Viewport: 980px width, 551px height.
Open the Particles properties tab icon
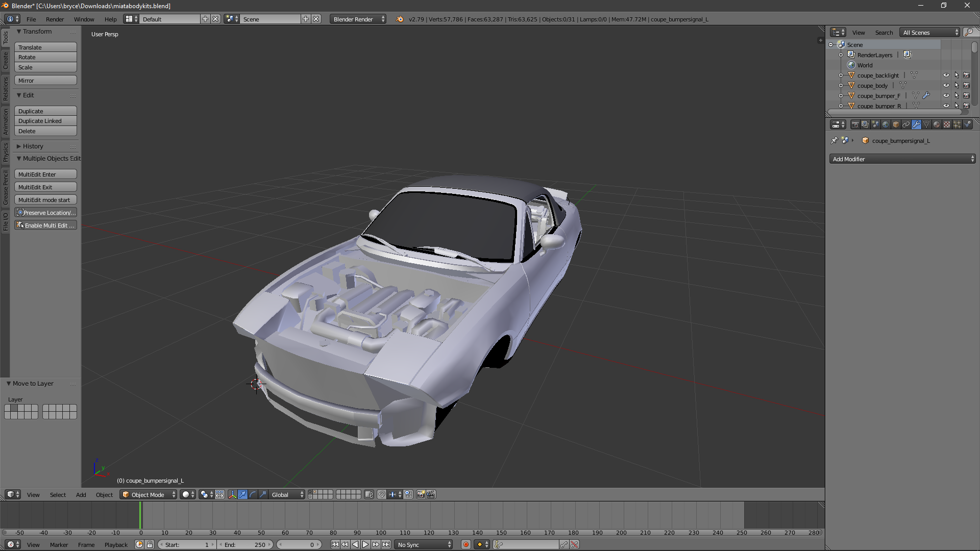pos(957,124)
